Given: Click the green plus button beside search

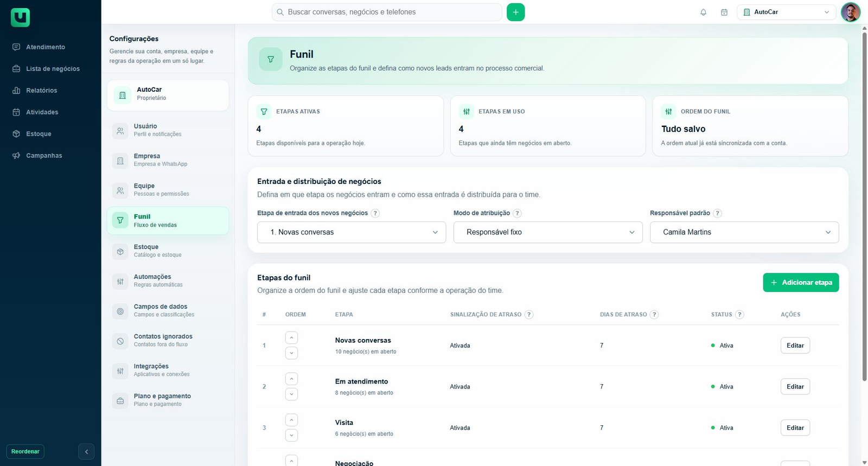Looking at the screenshot, I should [x=515, y=12].
